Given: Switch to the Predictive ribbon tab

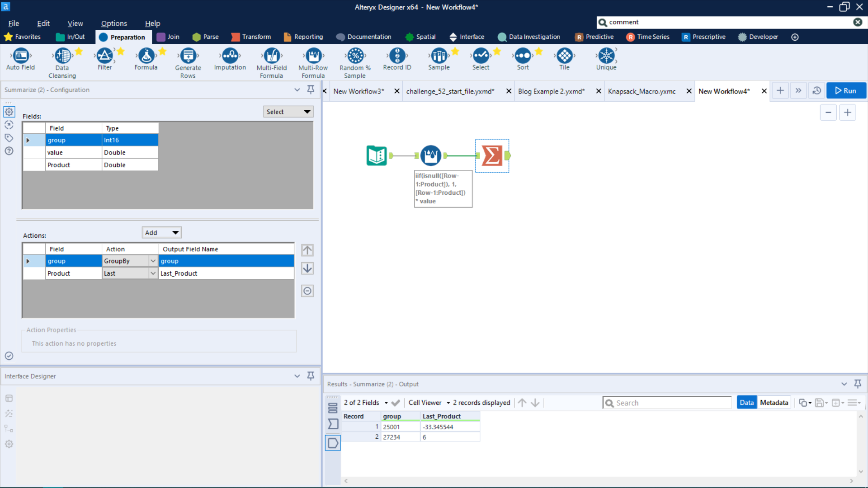Looking at the screenshot, I should 594,37.
